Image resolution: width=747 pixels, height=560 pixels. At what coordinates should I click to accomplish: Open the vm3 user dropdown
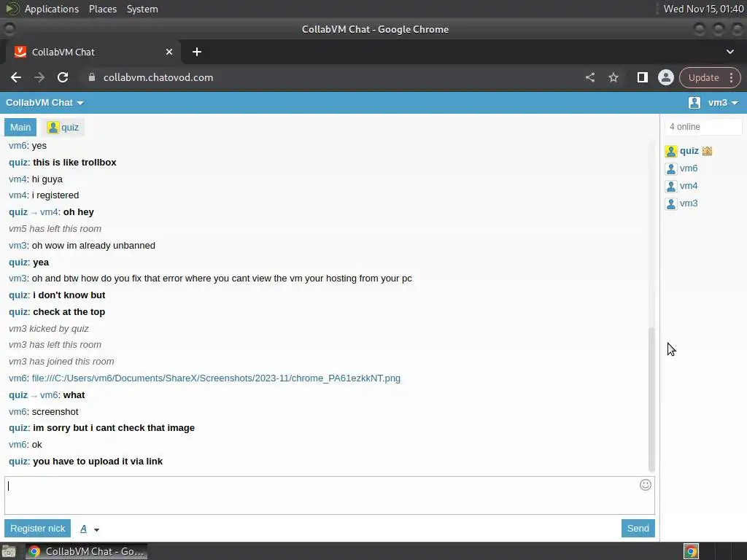coord(723,103)
